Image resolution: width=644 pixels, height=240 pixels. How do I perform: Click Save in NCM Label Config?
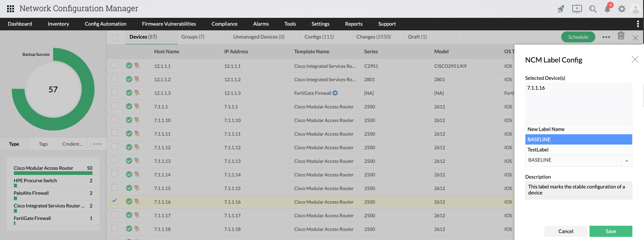(611, 231)
